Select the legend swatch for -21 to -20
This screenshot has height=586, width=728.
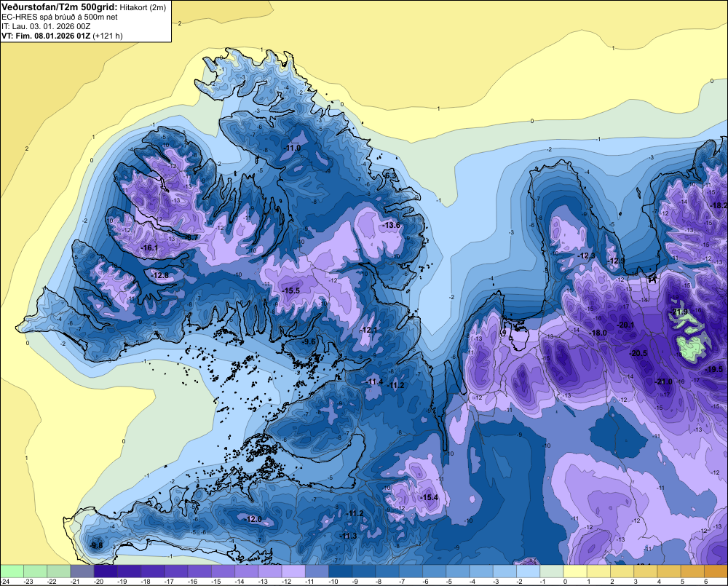coord(82,571)
